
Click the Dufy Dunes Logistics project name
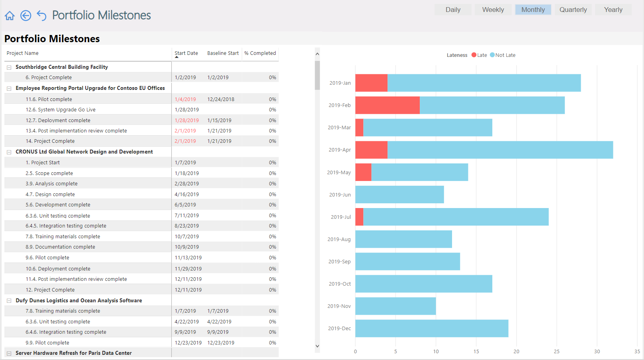(x=79, y=301)
